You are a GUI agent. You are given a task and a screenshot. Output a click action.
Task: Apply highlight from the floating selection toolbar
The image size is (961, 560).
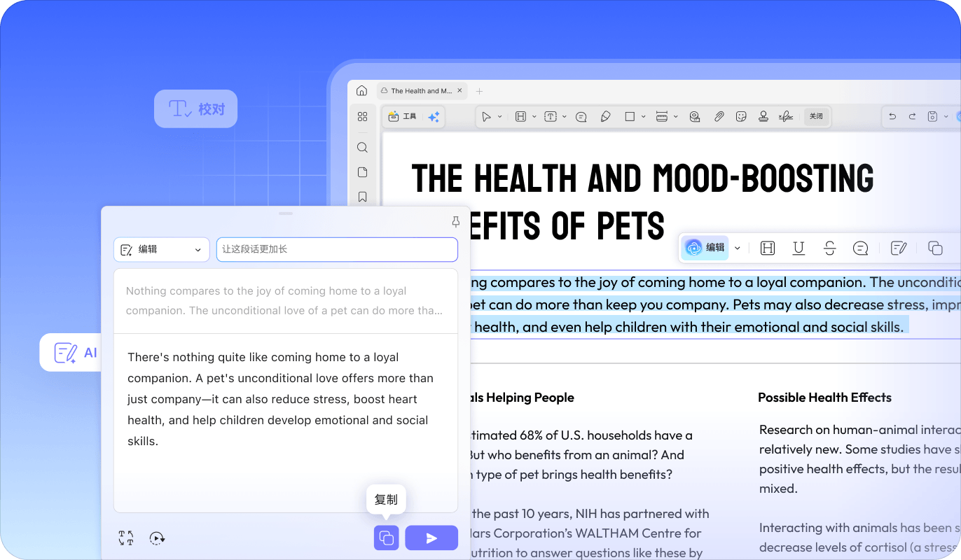click(x=768, y=248)
